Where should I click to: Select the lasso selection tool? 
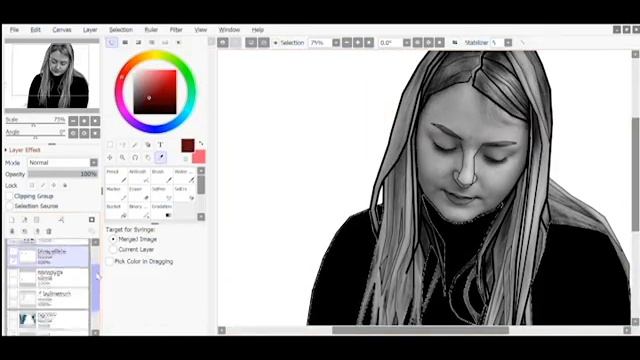122,144
